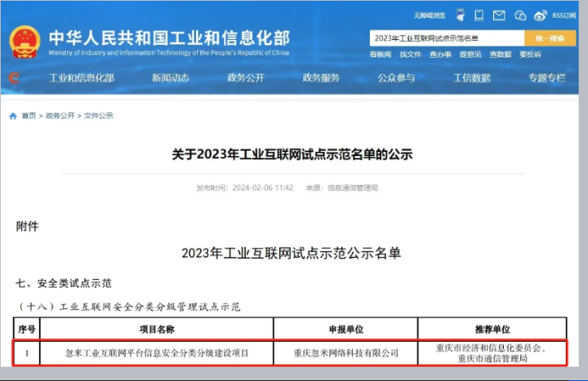Image resolution: width=588 pixels, height=381 pixels.
Task: Click the search input field
Action: click(446, 38)
